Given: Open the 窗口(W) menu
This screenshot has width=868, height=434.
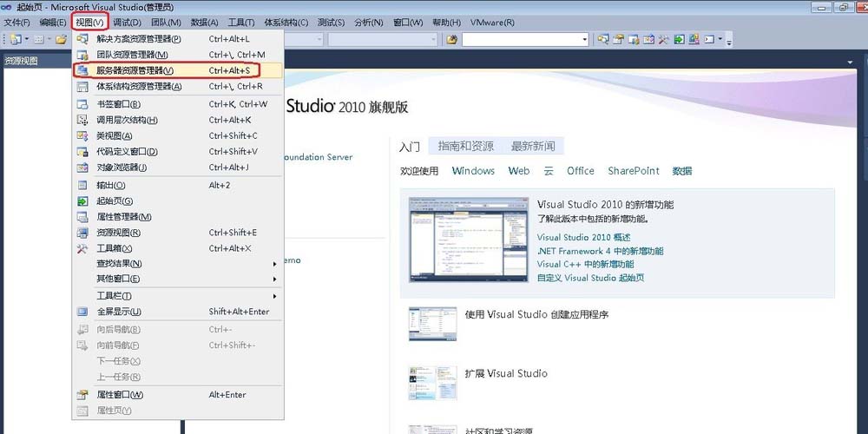Looking at the screenshot, I should (x=408, y=23).
